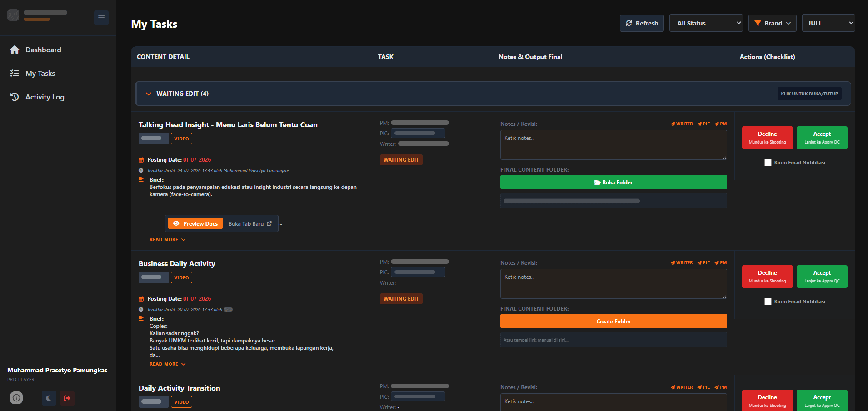Notify PM for Business Daily Activity notes
The image size is (868, 411).
pos(720,263)
